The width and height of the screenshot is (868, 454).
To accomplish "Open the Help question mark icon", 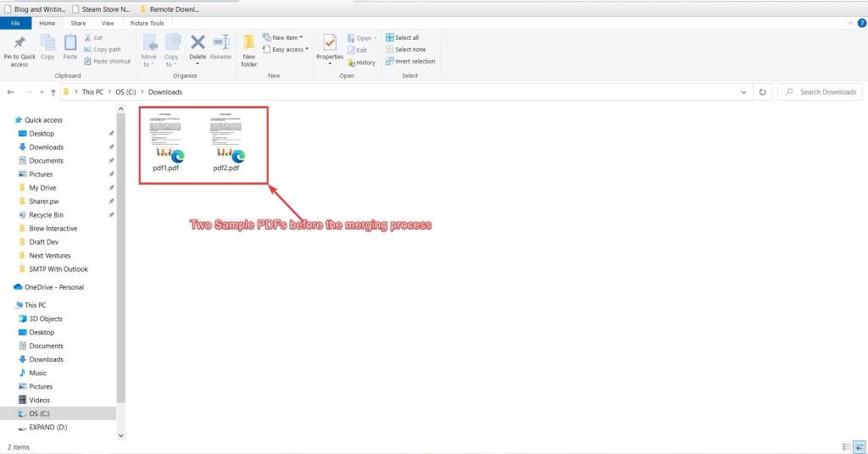I will tap(862, 23).
